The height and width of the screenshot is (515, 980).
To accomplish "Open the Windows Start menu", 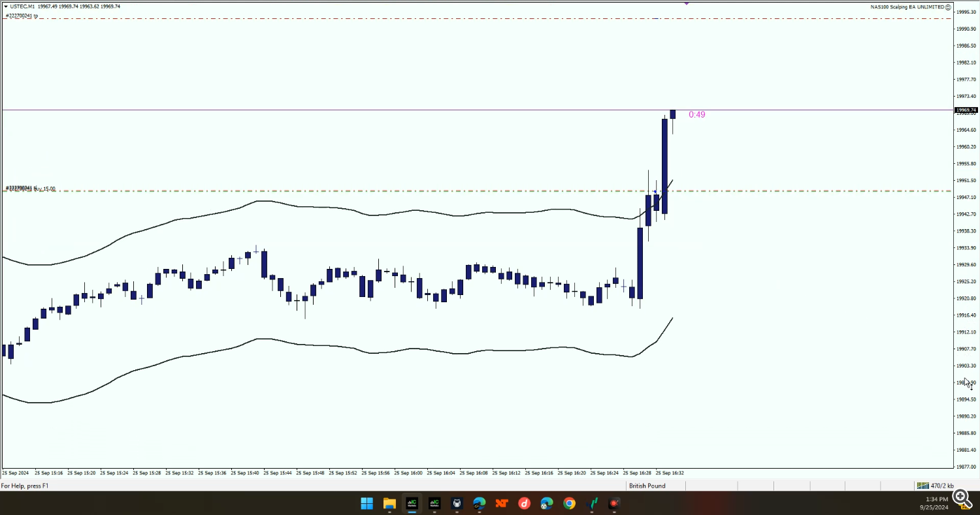I will (x=367, y=503).
